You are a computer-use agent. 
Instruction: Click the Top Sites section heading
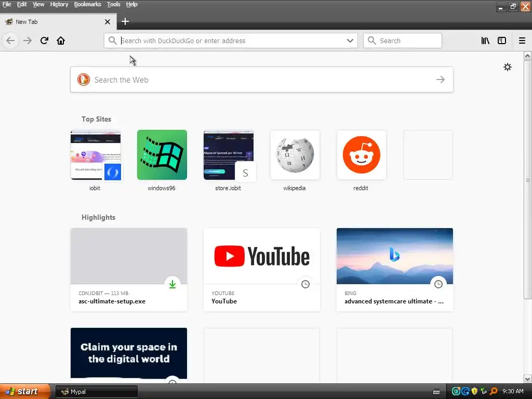click(x=96, y=119)
